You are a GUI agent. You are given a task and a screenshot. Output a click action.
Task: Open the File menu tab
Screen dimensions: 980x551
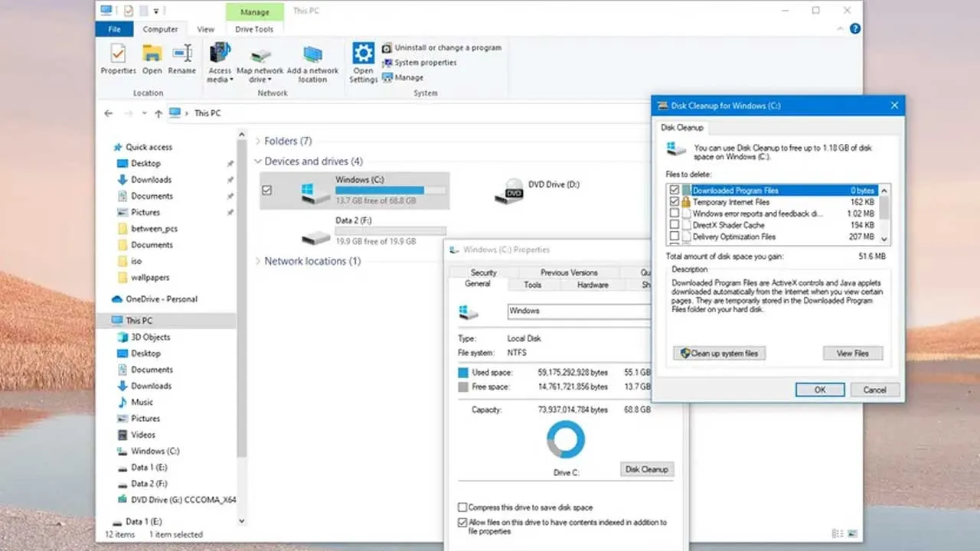[x=114, y=29]
